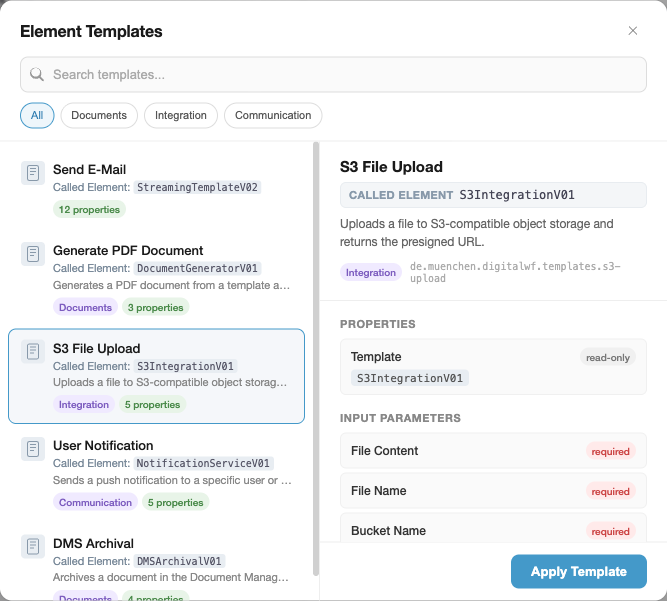
Task: Select the File Name input parameter
Action: click(x=493, y=491)
